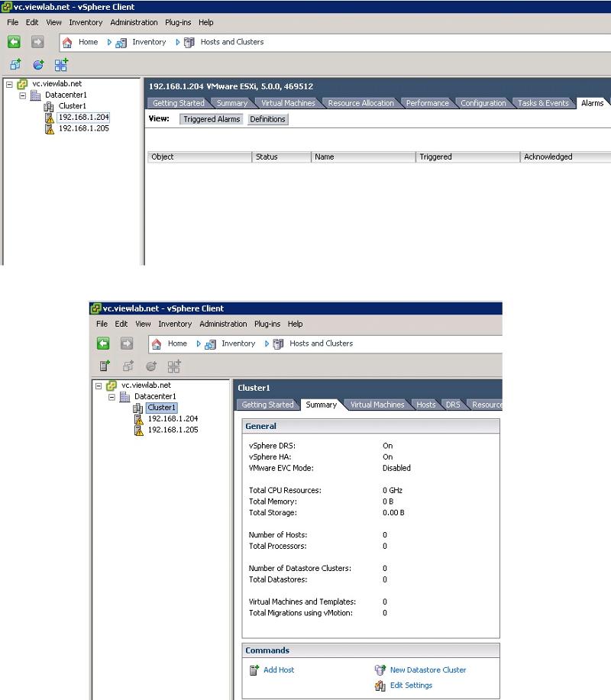Select host 192.168.1.205 in the host alarms window tree
Image resolution: width=611 pixels, height=700 pixels.
[83, 128]
